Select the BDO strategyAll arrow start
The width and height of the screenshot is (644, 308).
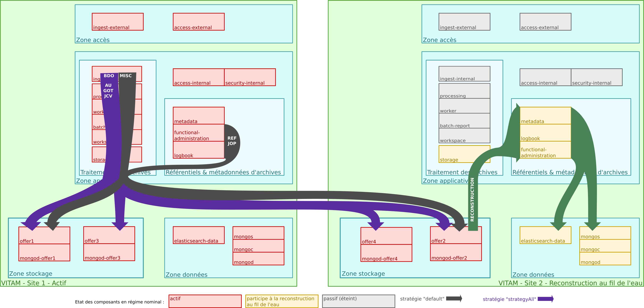(x=109, y=76)
